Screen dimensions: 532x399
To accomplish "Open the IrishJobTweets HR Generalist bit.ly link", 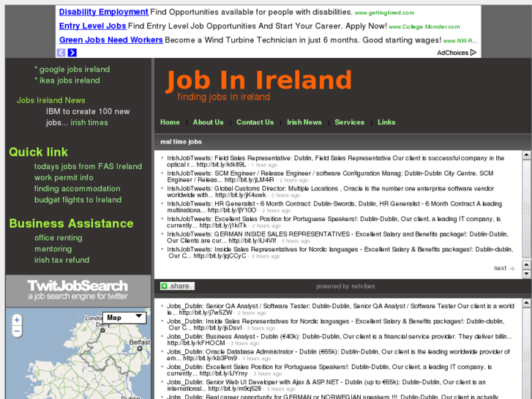I will click(x=232, y=211).
